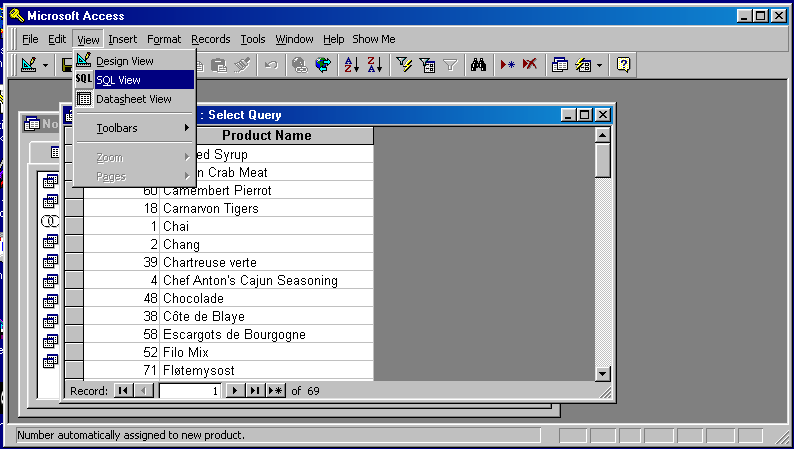This screenshot has width=794, height=449.
Task: Click Filter By Selection icon
Action: 404,65
